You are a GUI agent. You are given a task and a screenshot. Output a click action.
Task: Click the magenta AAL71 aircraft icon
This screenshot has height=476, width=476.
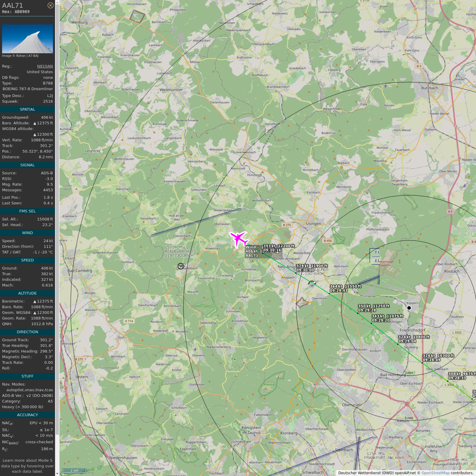coord(238,239)
